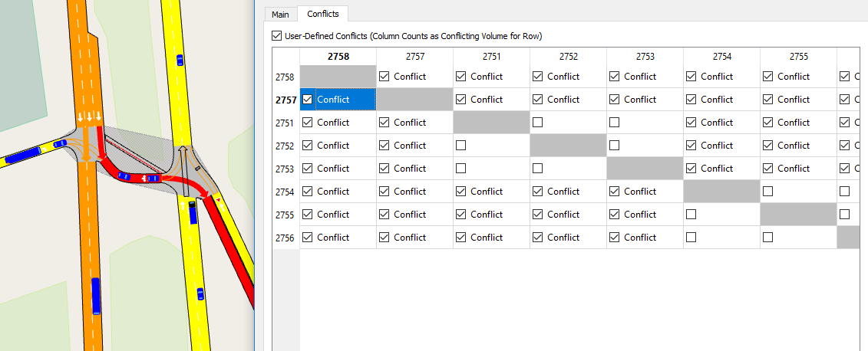
Task: Click the 2753 column header
Action: [645, 57]
